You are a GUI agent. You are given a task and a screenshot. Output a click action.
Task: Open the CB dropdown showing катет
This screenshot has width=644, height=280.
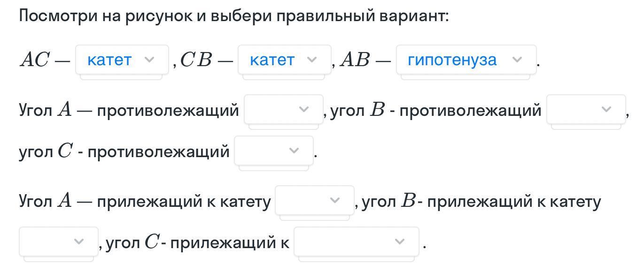pyautogui.click(x=284, y=60)
